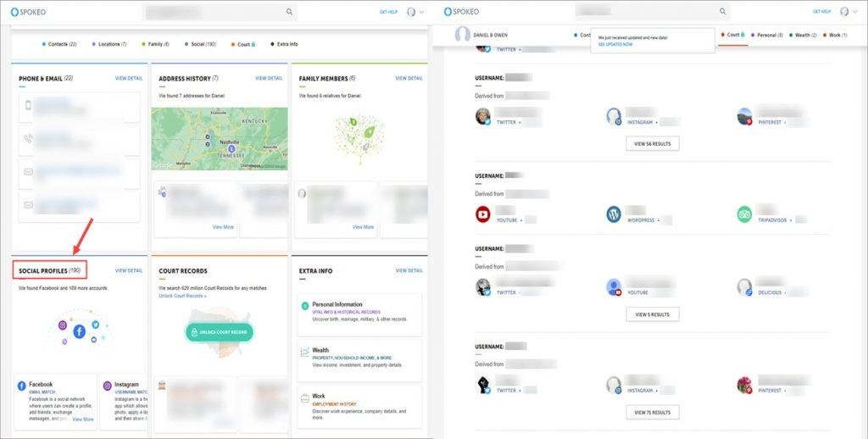Click the Work briefcase icon
The image size is (868, 439).
pos(304,398)
